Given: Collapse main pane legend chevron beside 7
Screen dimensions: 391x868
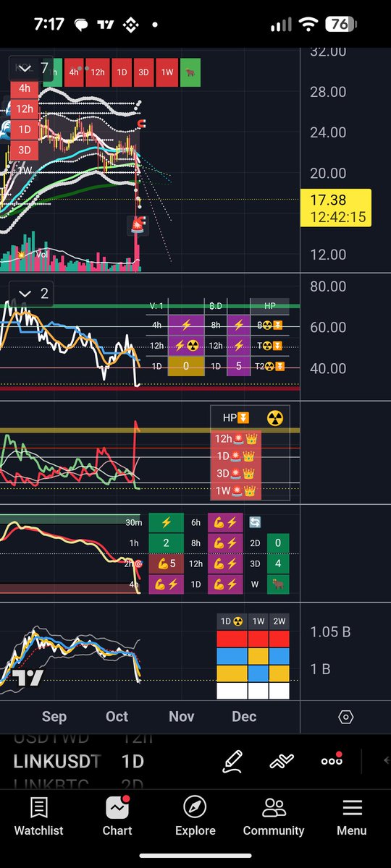Looking at the screenshot, I should 25,69.
